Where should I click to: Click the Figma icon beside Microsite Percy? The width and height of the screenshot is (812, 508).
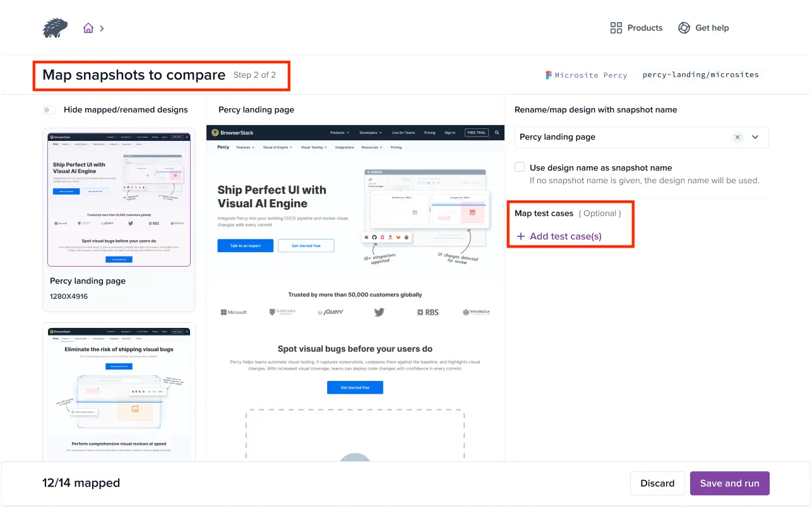(549, 75)
